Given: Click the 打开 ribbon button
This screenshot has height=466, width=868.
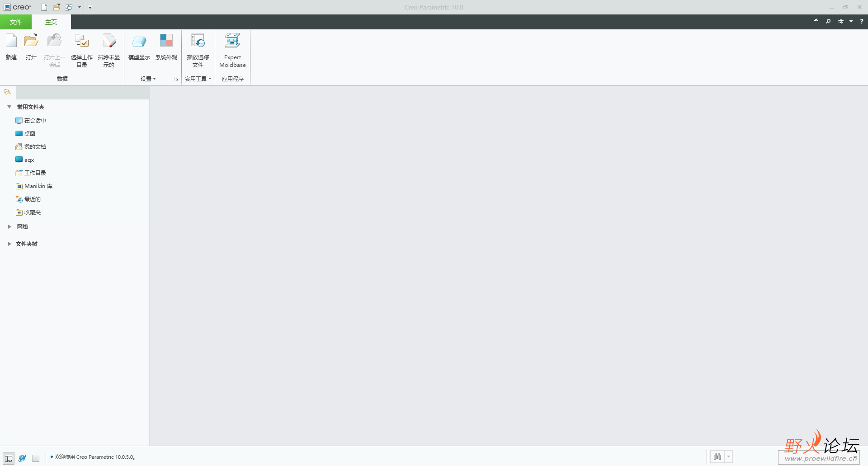Looking at the screenshot, I should coord(31,47).
